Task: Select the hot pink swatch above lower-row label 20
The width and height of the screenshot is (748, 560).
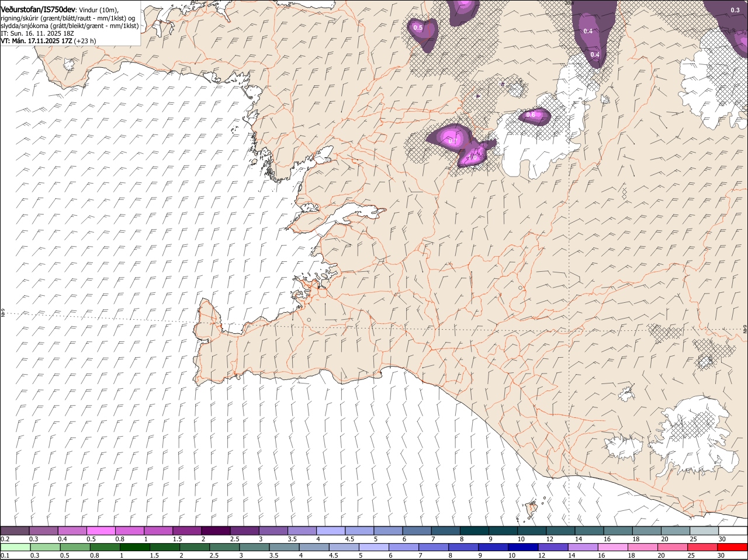Action: [671, 547]
